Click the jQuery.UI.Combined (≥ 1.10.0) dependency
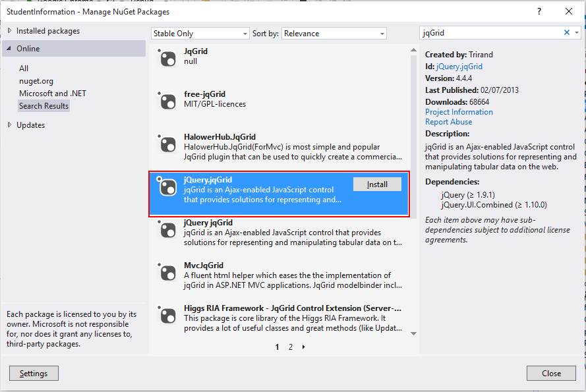586x392 pixels. [494, 205]
